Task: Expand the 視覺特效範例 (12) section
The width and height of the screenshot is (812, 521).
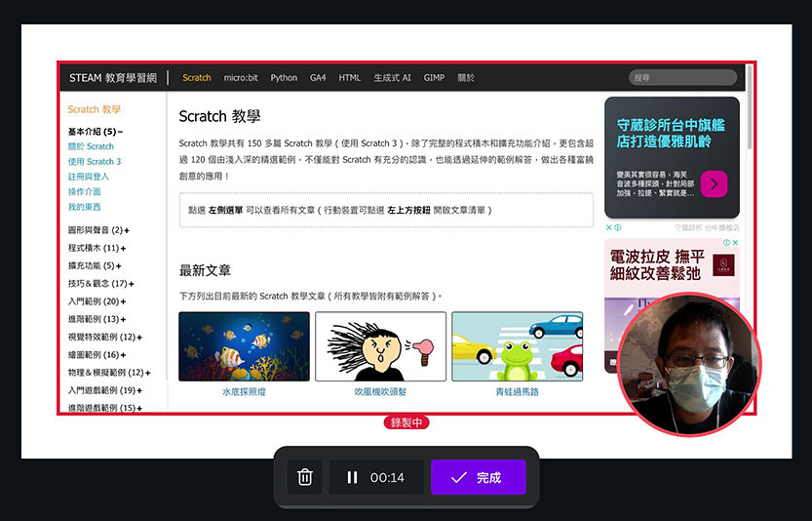Action: tap(104, 337)
